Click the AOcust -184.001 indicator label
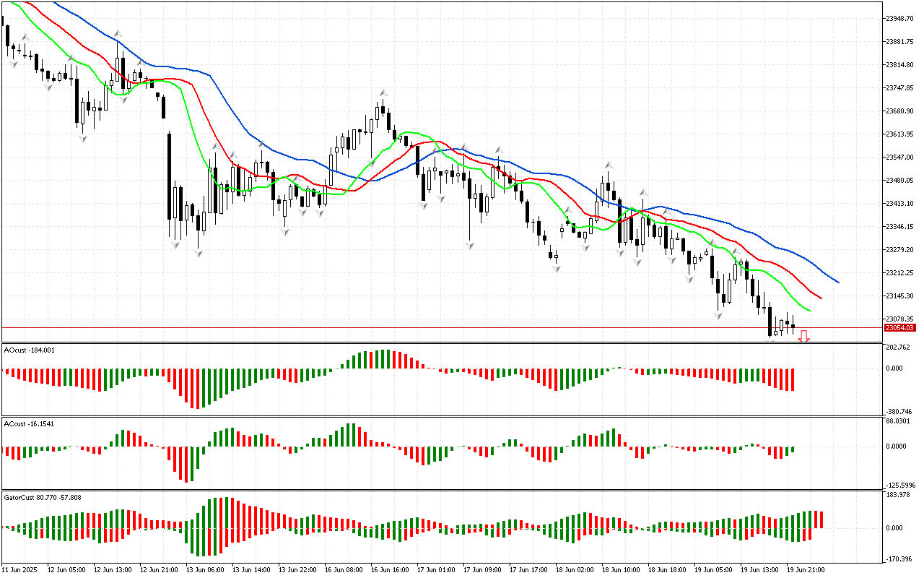This screenshot has width=924, height=578. click(29, 350)
